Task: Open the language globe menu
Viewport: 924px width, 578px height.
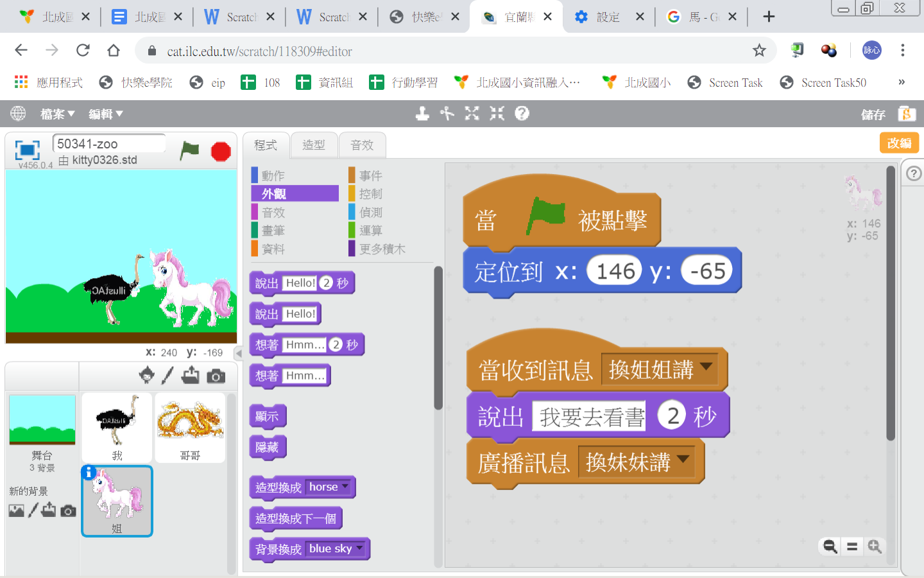Action: [x=18, y=114]
